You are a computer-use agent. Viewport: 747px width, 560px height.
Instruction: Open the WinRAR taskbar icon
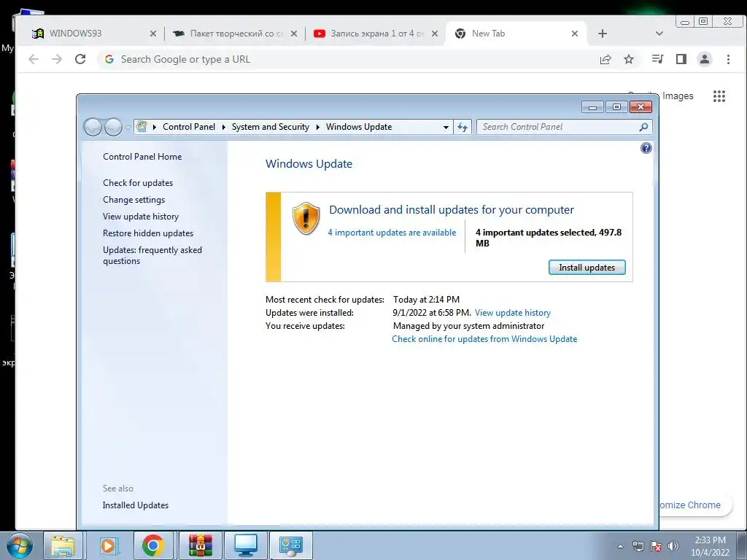click(200, 545)
